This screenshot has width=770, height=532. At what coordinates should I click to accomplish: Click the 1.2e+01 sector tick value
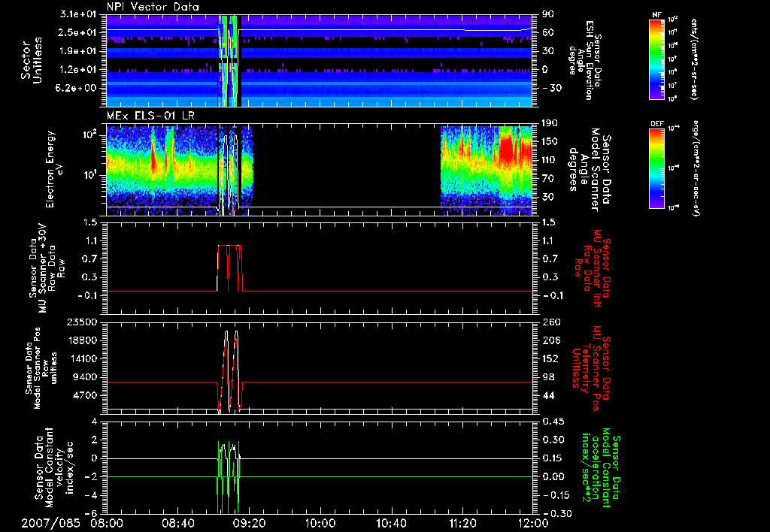point(78,69)
